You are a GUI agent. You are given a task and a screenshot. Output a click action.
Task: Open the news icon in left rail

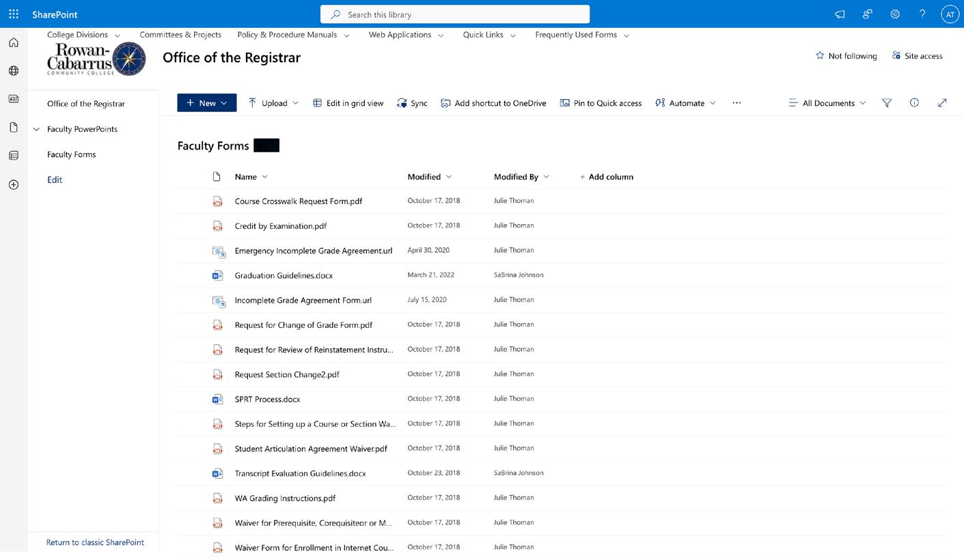14,99
